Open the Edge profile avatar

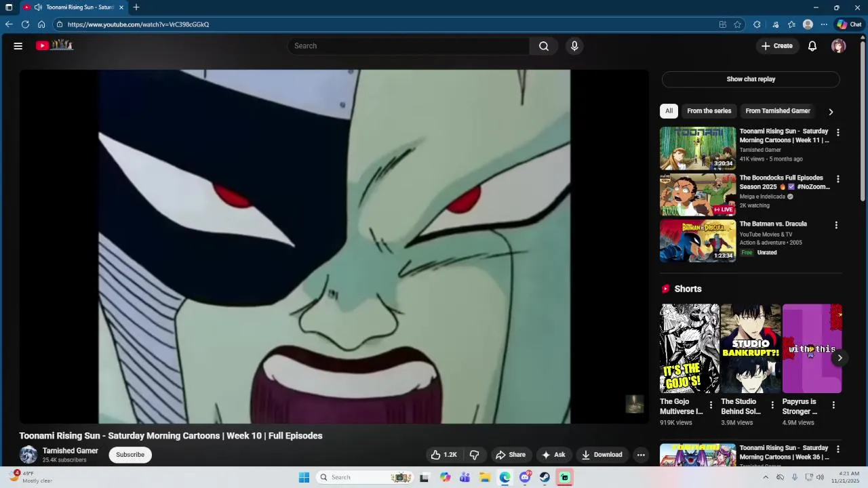tap(808, 24)
